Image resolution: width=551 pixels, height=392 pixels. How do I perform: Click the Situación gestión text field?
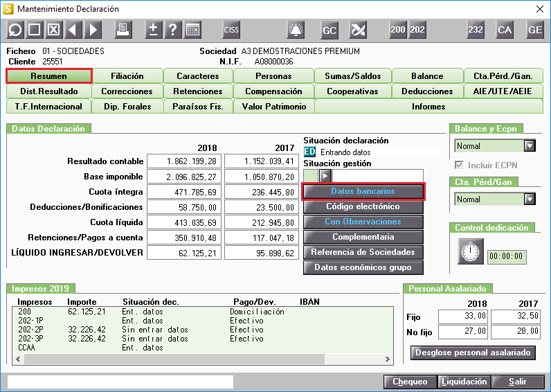coord(378,176)
